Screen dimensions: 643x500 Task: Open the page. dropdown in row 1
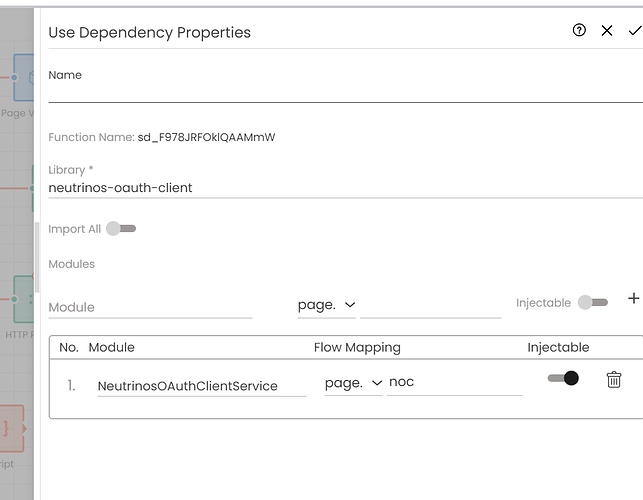353,383
